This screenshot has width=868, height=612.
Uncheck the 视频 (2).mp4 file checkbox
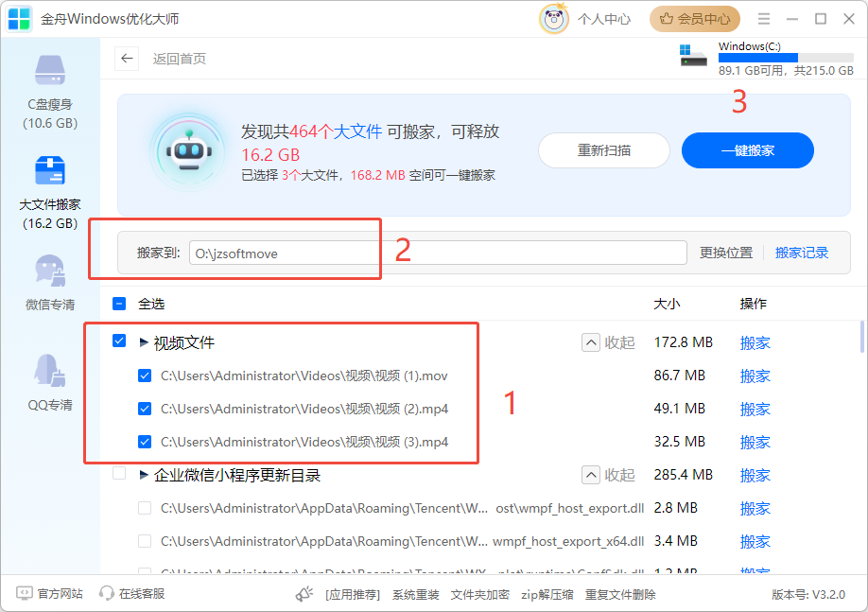click(145, 409)
